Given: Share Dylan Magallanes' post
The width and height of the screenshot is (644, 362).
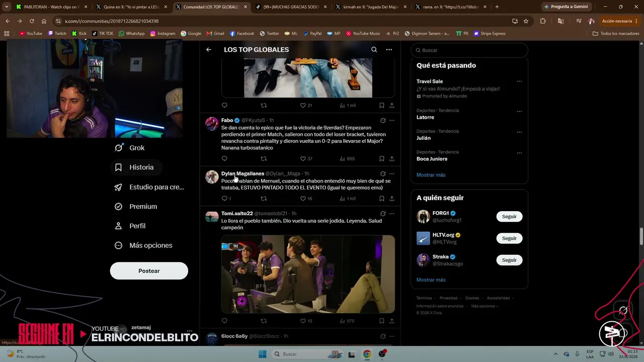Looking at the screenshot, I should point(392,199).
